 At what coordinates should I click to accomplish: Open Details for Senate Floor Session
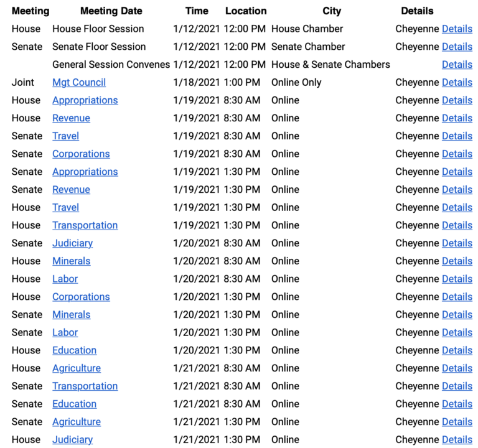tap(457, 47)
